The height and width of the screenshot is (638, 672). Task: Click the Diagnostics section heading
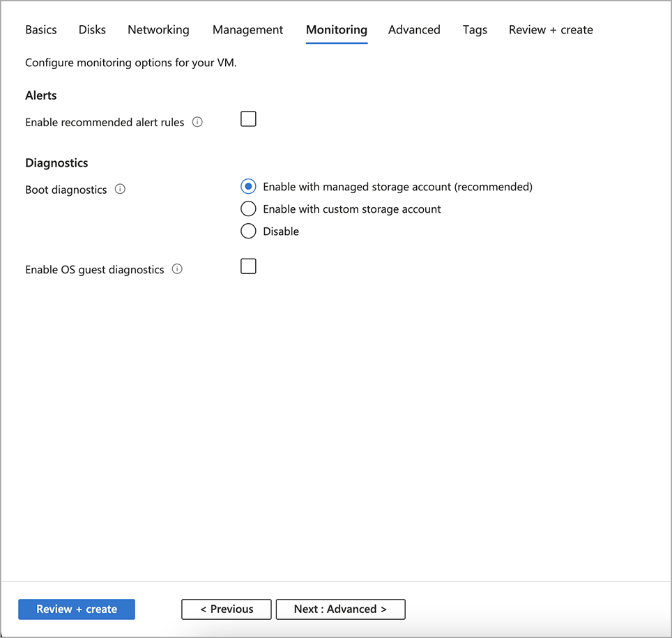pos(56,163)
